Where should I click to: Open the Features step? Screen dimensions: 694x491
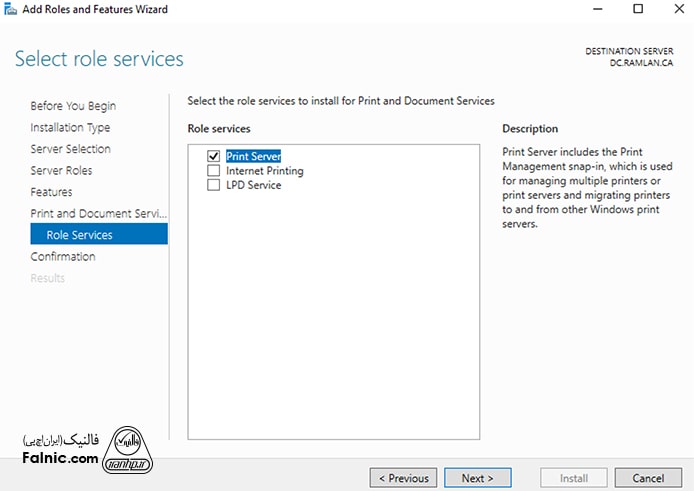tap(51, 192)
